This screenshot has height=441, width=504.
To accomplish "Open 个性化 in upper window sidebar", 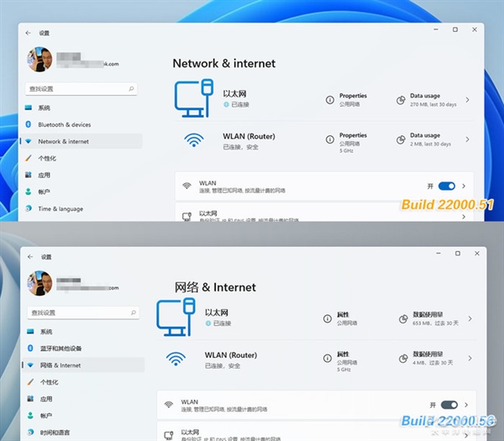I will [x=81, y=158].
